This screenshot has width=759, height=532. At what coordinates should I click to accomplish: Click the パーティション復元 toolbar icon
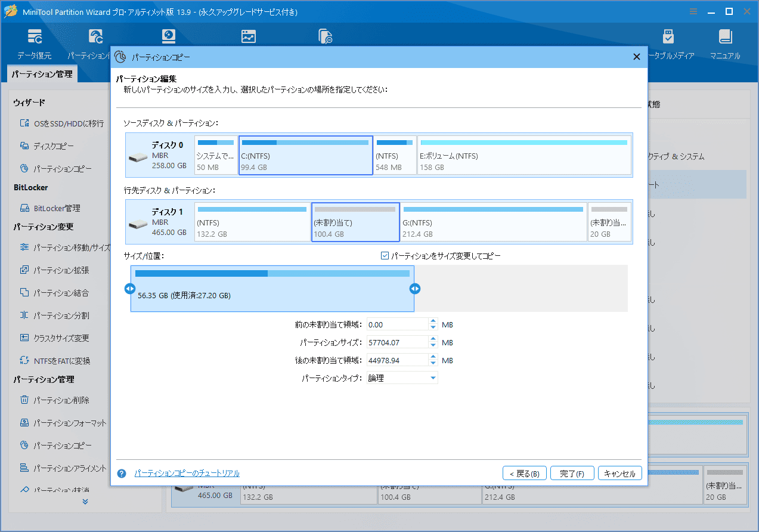[x=95, y=37]
